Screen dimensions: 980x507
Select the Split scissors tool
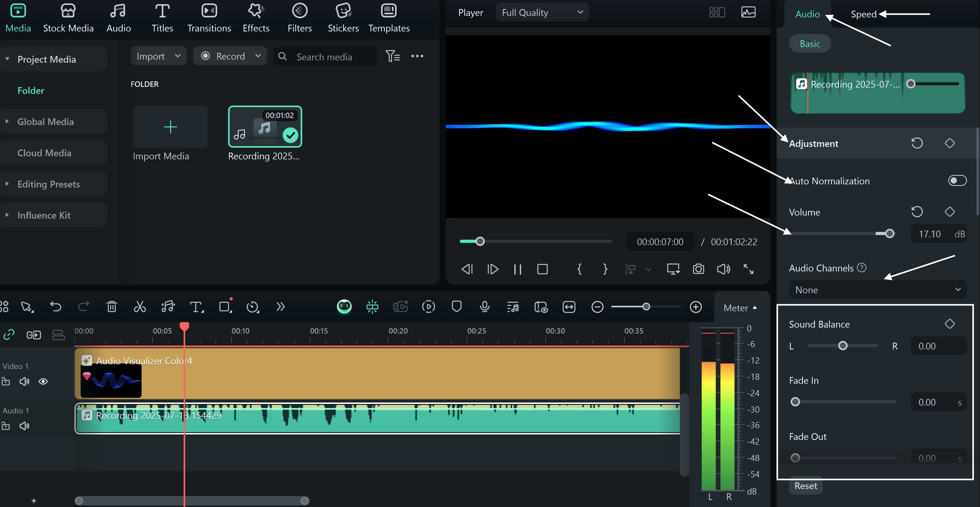[x=140, y=307]
